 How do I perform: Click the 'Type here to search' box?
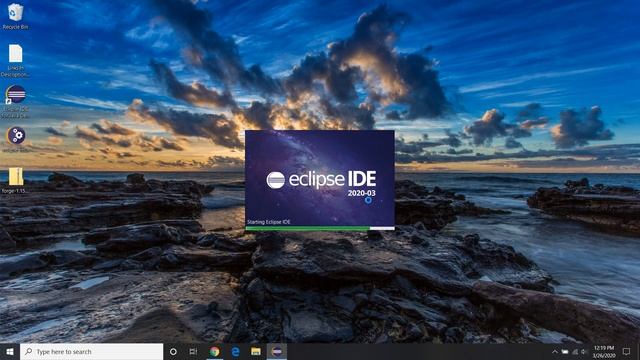(91, 352)
